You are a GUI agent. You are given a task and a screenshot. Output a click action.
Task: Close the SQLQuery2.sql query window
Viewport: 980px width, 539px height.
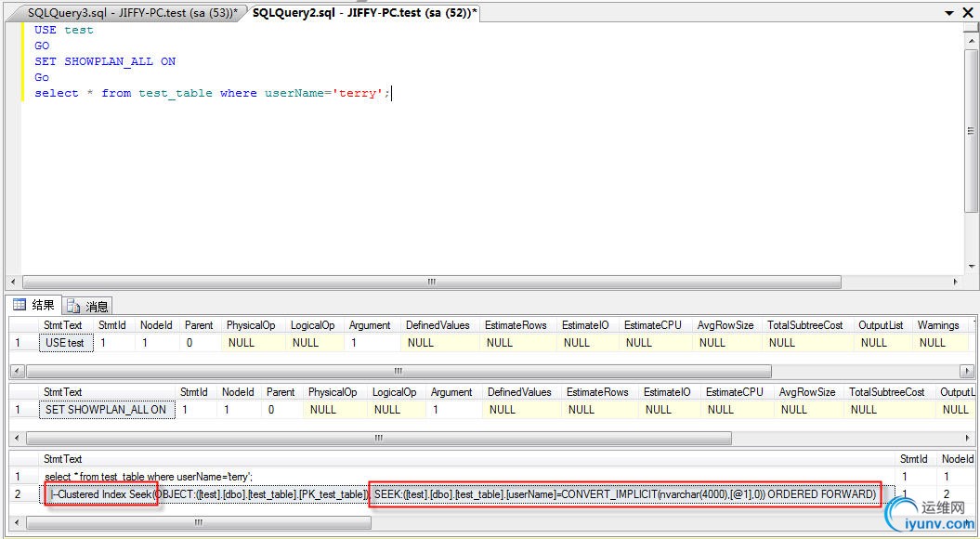(968, 12)
